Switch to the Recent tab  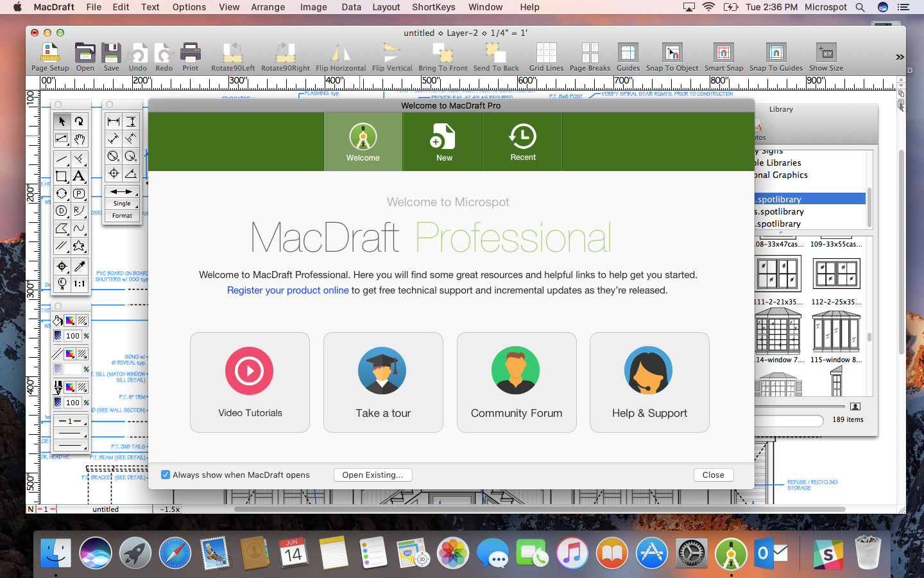coord(523,142)
